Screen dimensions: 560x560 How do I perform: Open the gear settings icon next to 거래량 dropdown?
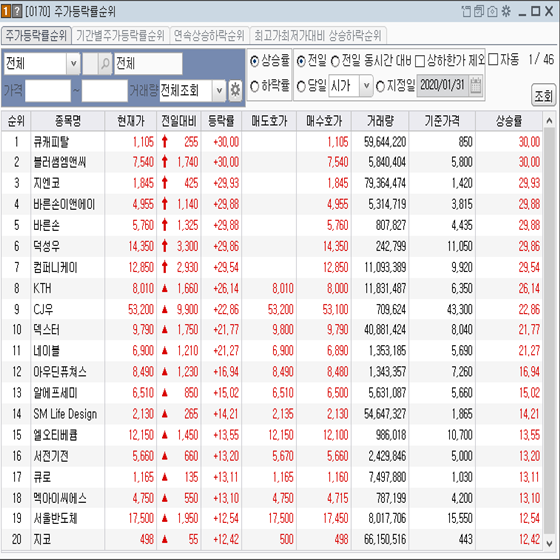235,90
